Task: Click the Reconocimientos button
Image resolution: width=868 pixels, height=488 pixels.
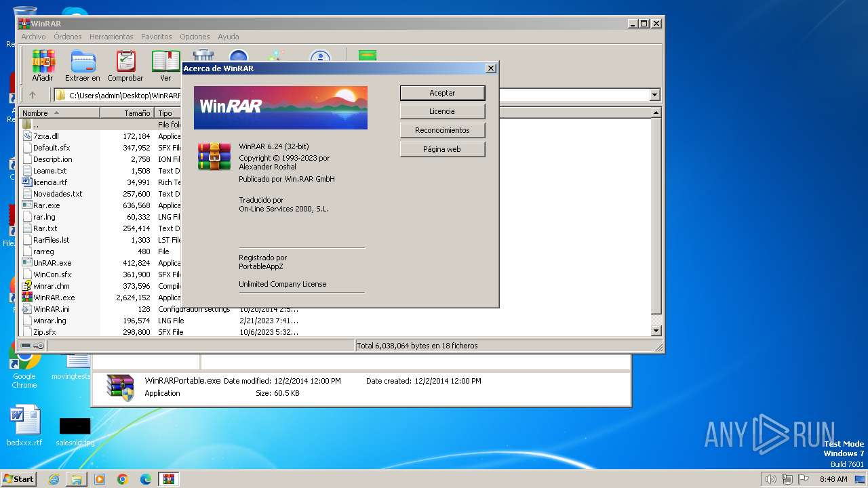Action: 442,130
